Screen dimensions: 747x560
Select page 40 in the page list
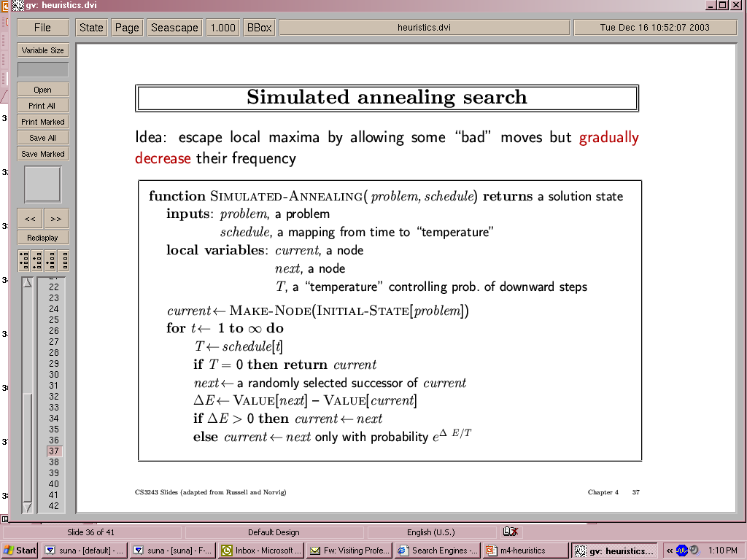coord(54,484)
